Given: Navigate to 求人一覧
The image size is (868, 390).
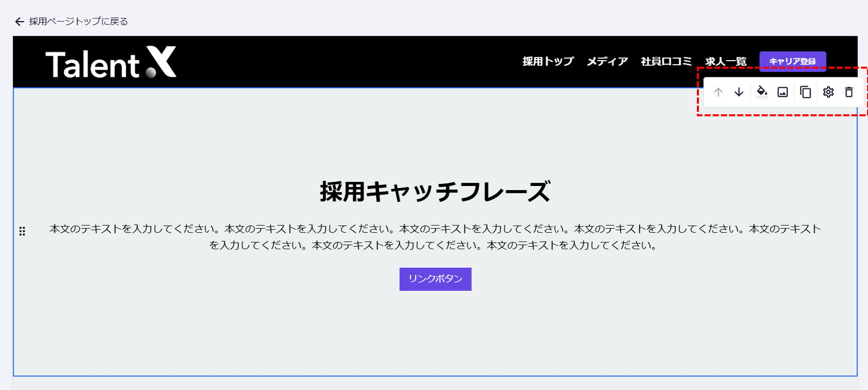Looking at the screenshot, I should 726,62.
